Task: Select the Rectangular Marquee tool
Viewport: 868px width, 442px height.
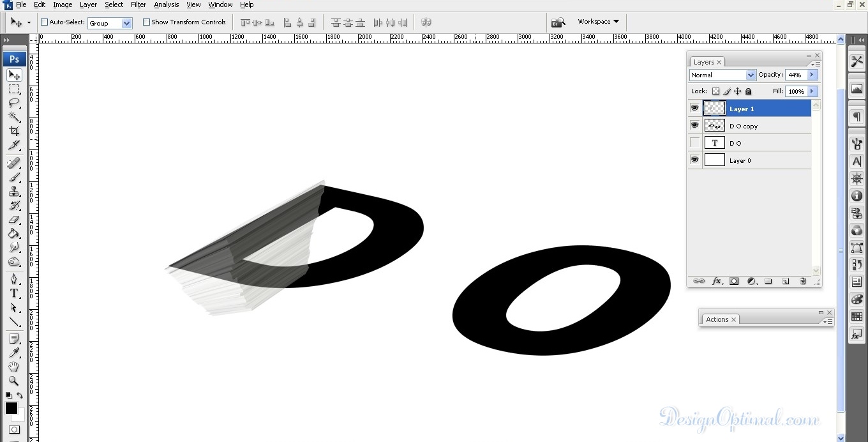Action: [x=14, y=89]
